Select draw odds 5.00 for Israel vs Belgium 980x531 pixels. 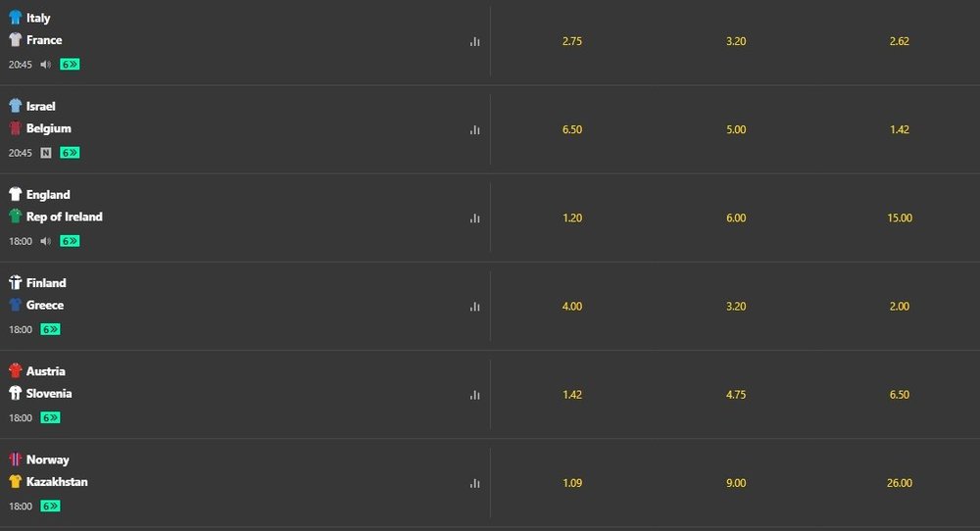tap(736, 129)
